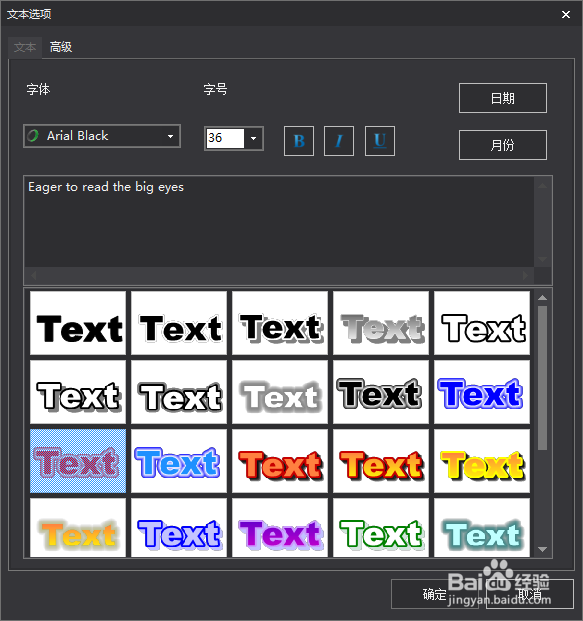Viewport: 583px width, 621px height.
Task: Select the plain black Text style
Action: coord(78,323)
